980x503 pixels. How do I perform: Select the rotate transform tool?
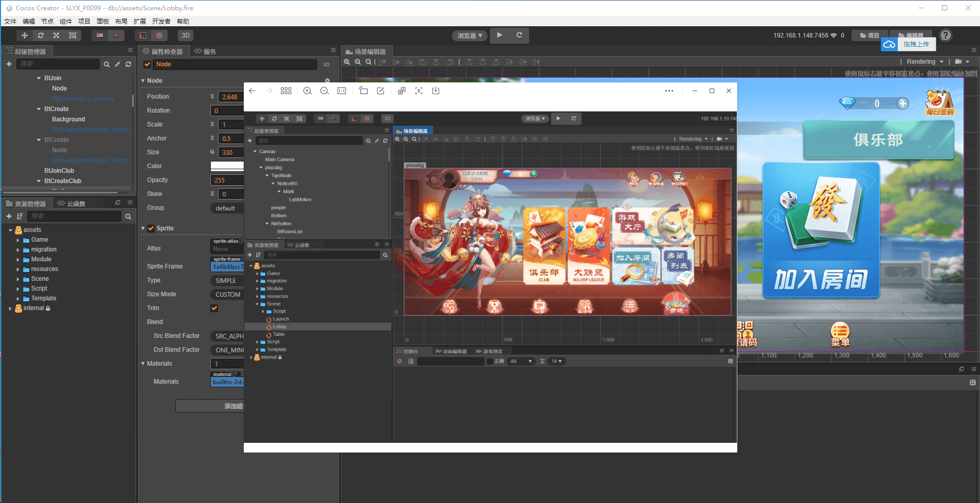coord(40,35)
